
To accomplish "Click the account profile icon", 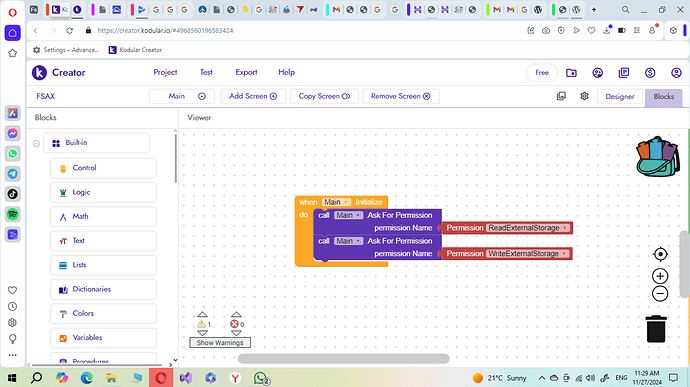I will pyautogui.click(x=676, y=73).
